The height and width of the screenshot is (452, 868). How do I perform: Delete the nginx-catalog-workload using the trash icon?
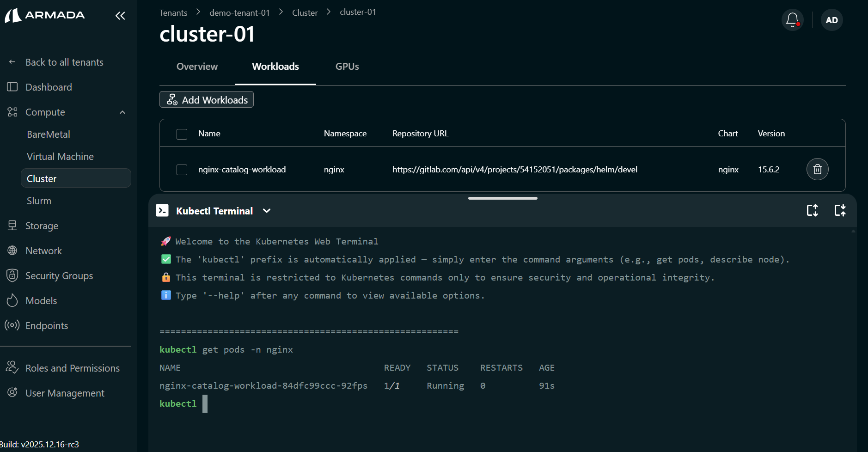pyautogui.click(x=817, y=169)
